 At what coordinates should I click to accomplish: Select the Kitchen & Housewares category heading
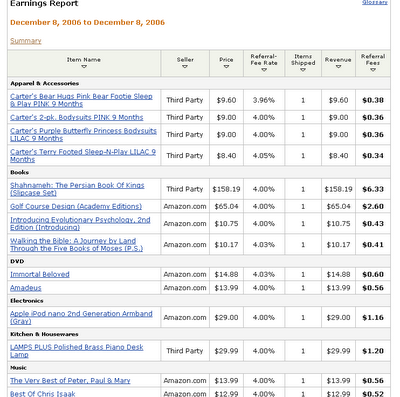(44, 334)
